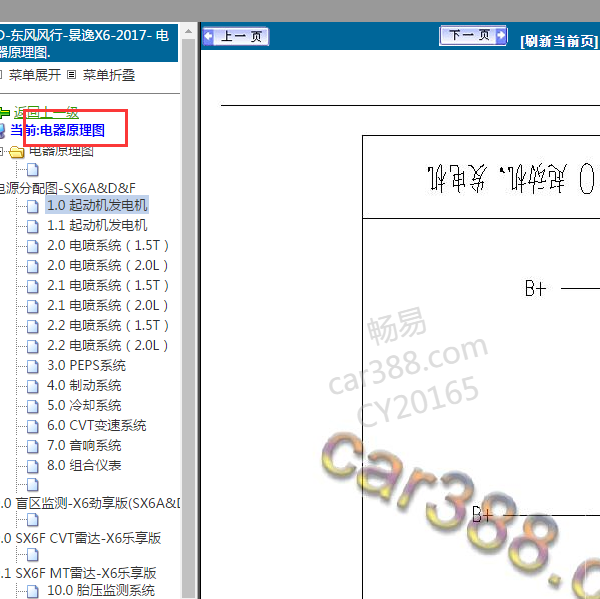This screenshot has width=600, height=599.
Task: Select SX6F CVT雷达-X6乐享版 entry
Action: tap(81, 538)
